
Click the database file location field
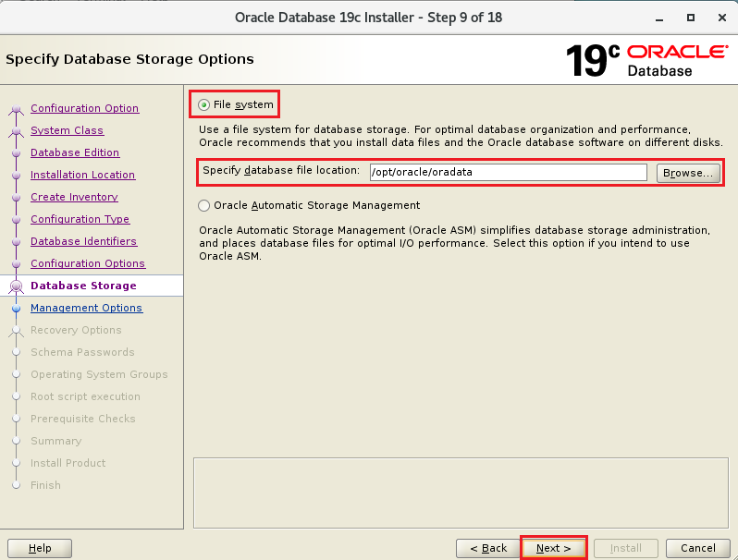(x=509, y=172)
